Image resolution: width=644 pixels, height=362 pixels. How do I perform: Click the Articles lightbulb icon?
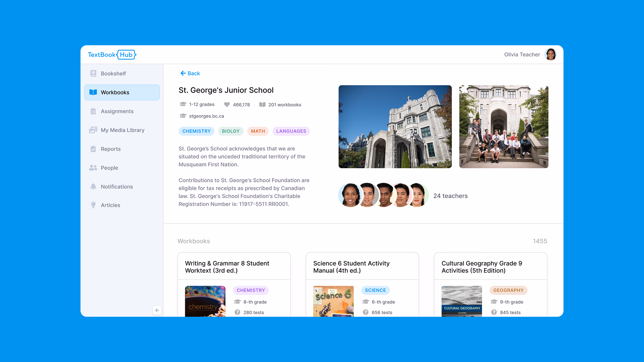click(93, 205)
